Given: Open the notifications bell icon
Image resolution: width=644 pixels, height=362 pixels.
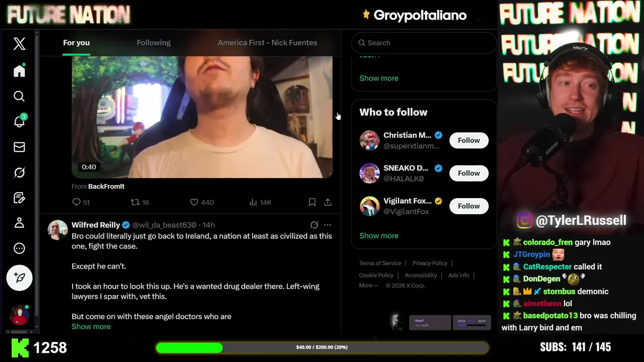Looking at the screenshot, I should 19,122.
